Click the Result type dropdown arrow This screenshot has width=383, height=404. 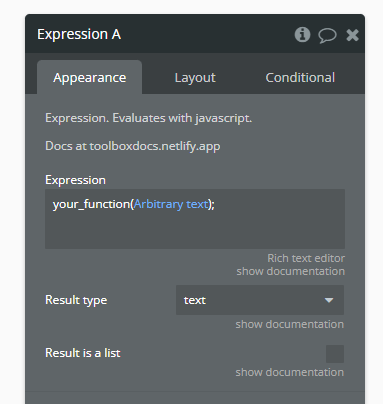click(x=329, y=300)
